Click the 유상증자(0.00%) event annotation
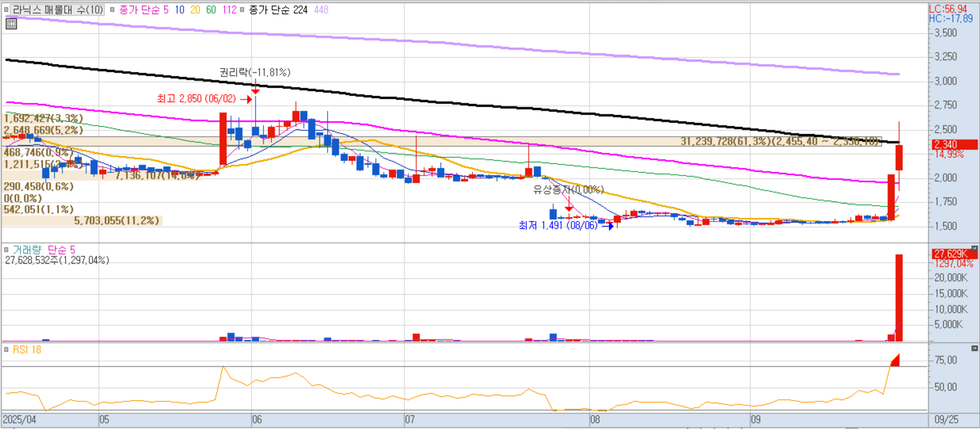 (x=568, y=190)
